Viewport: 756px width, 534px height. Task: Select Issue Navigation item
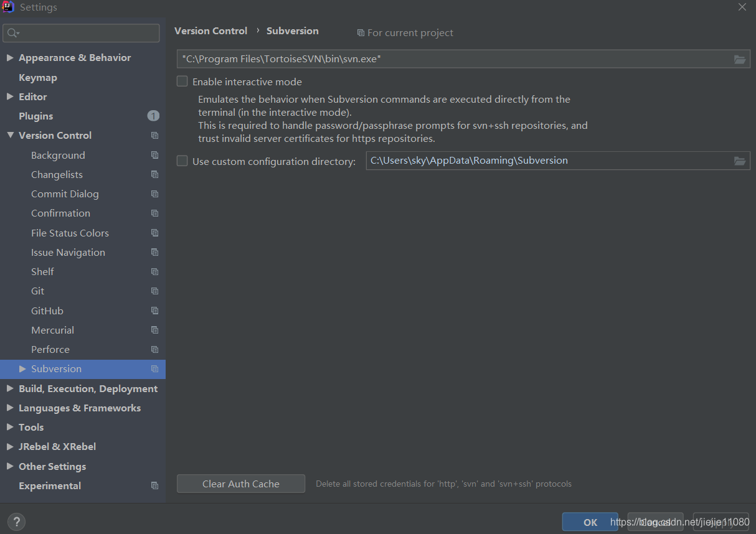(x=68, y=252)
